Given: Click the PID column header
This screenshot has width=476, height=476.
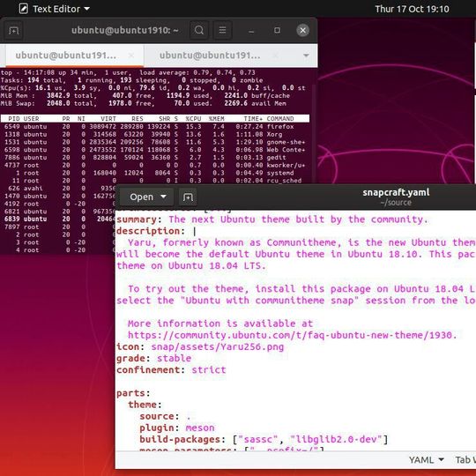Looking at the screenshot, I should point(13,119).
